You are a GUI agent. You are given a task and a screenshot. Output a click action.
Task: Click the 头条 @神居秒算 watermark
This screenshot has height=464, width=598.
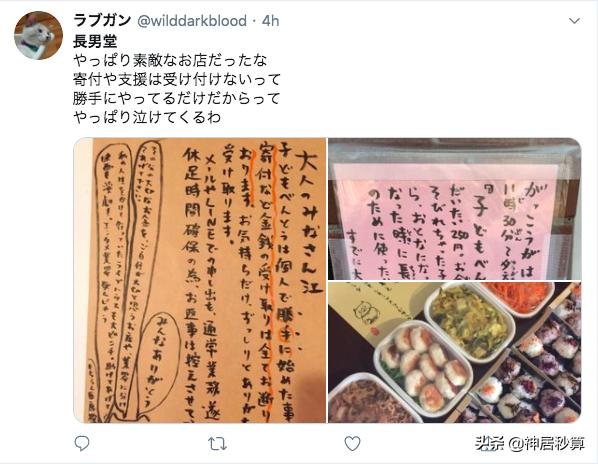(x=529, y=443)
